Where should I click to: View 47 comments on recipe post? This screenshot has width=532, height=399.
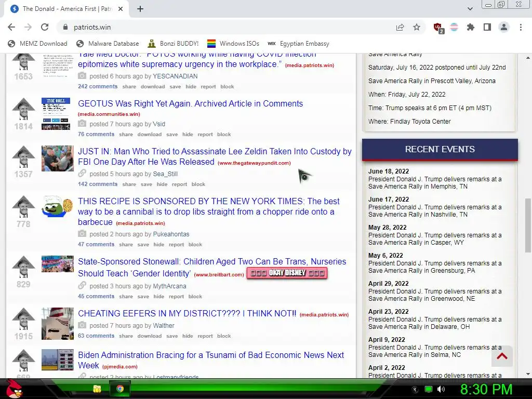(96, 244)
